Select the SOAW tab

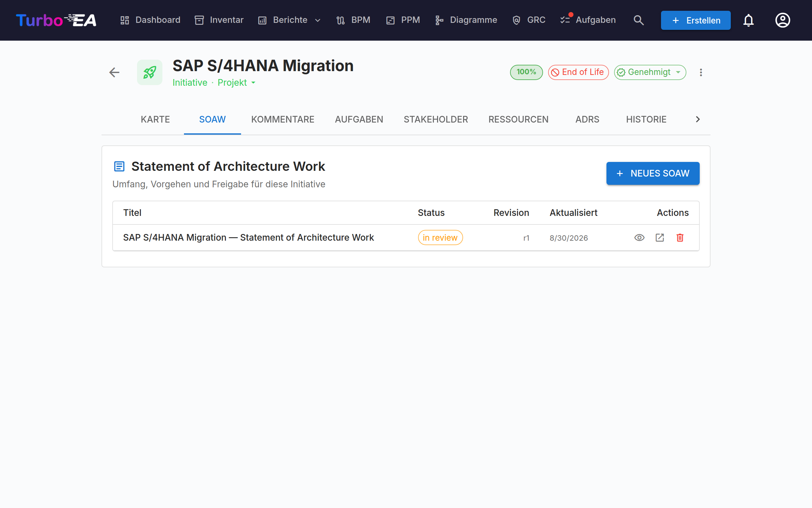tap(213, 120)
